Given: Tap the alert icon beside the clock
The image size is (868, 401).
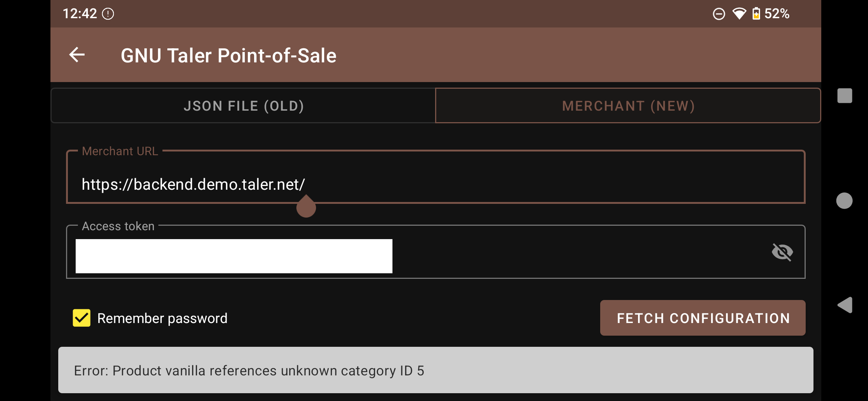Looking at the screenshot, I should 108,14.
